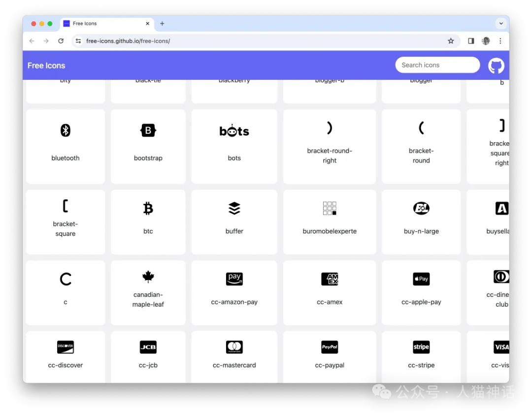Select the Free Icons browser tab
The image size is (532, 413).
[107, 24]
